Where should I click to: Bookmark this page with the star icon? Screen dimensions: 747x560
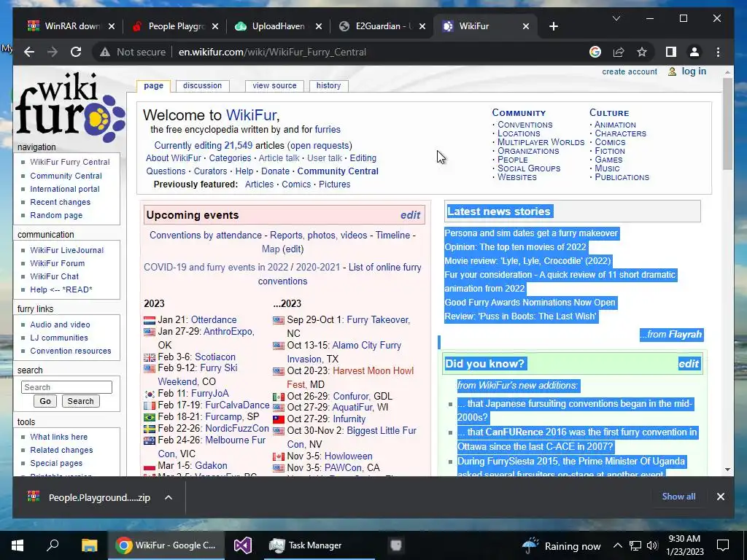point(642,52)
